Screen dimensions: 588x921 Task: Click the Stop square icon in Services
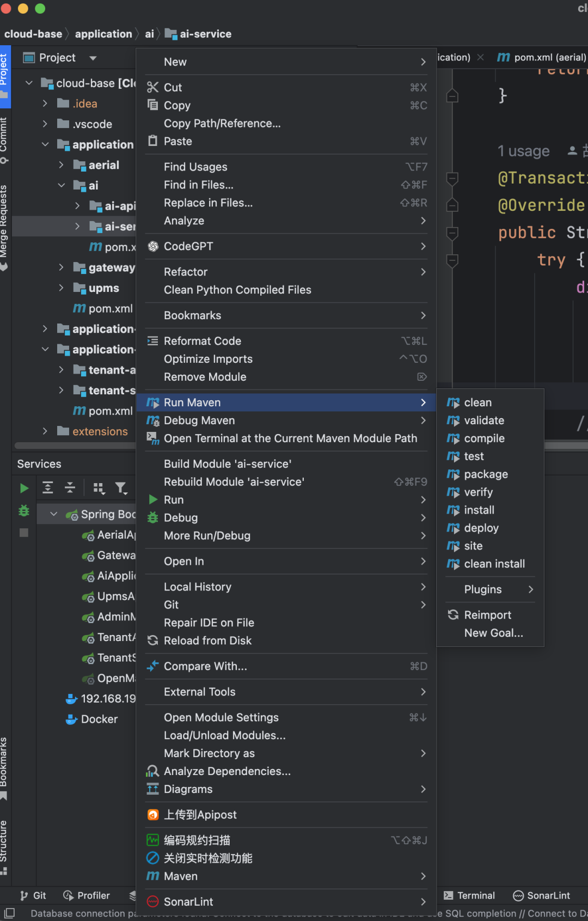pyautogui.click(x=24, y=533)
